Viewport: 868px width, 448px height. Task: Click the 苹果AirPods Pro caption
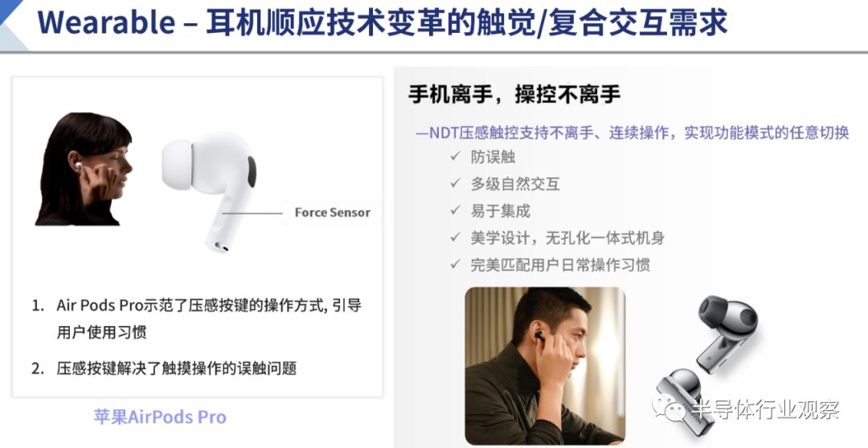pos(160,417)
